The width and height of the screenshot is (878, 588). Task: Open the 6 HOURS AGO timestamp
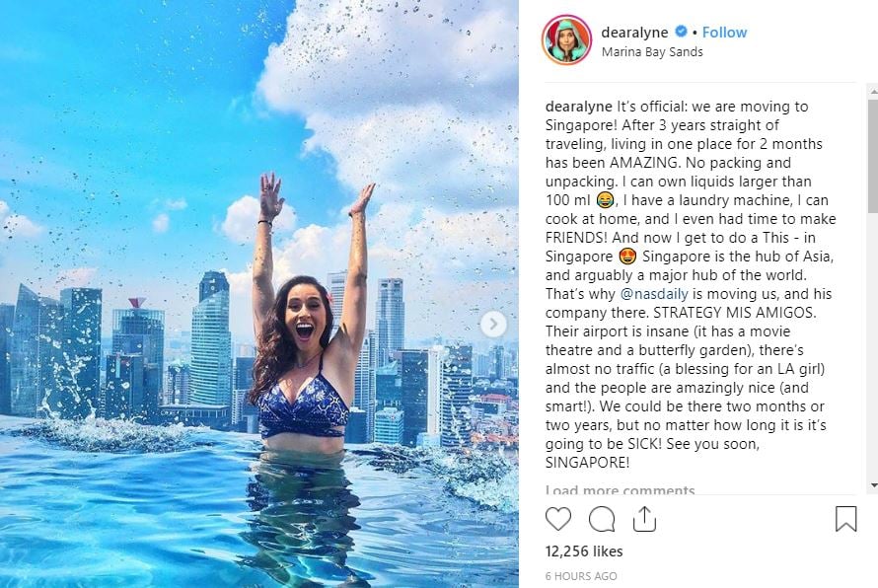coord(581,576)
